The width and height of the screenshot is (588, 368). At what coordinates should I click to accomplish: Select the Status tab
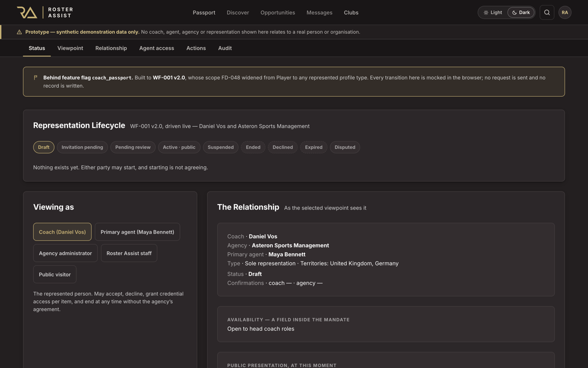point(37,48)
